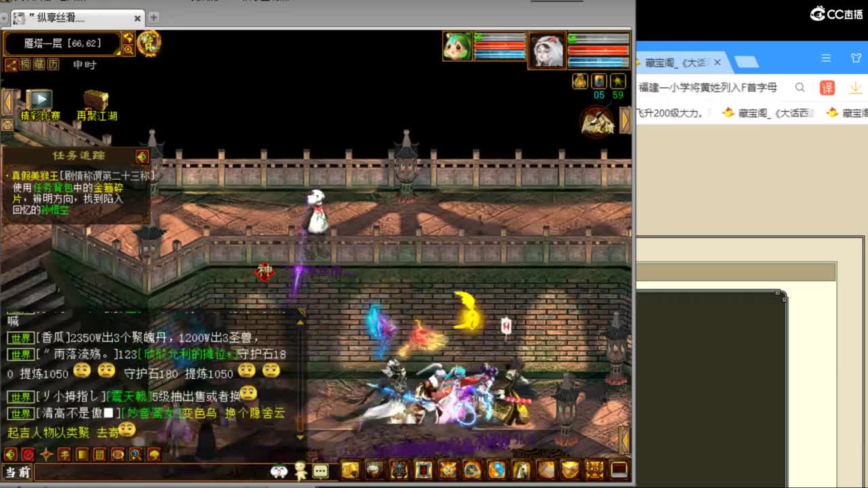Click the red share icon under map name
Image resolution: width=868 pixels, height=488 pixels.
[11, 64]
